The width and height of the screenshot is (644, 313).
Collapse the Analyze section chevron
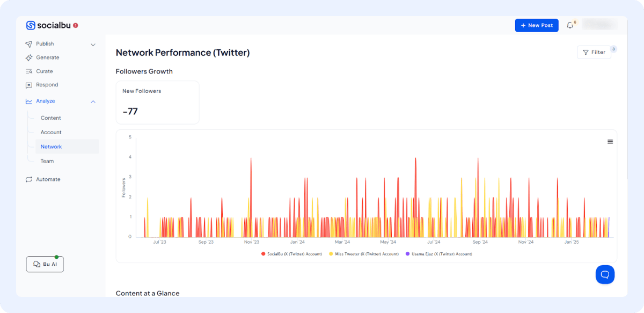[93, 101]
